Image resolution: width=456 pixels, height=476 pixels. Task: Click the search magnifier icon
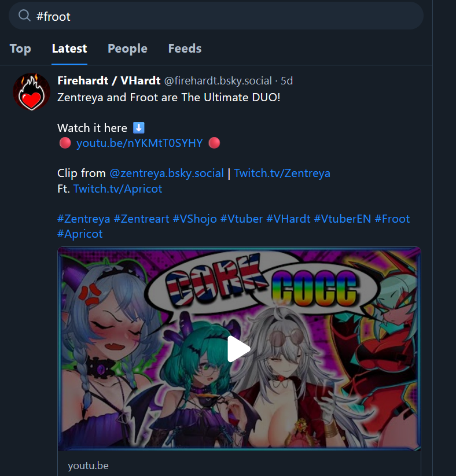coord(24,15)
